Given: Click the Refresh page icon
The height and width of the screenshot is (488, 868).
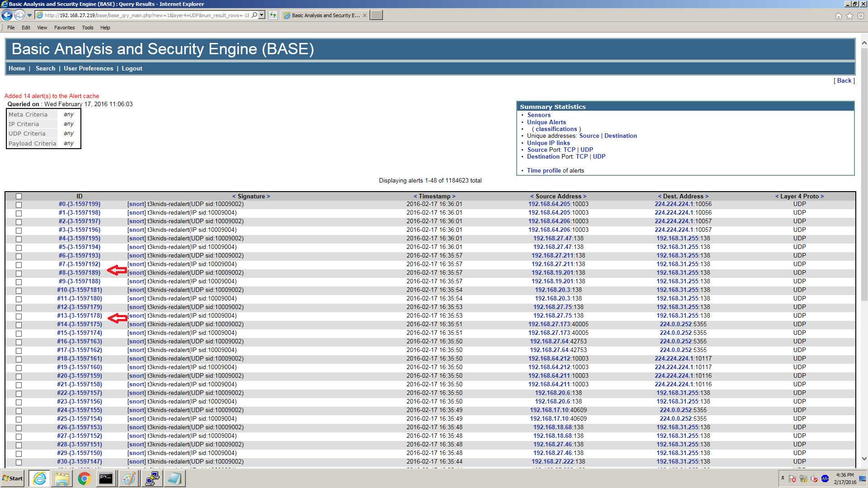Looking at the screenshot, I should pyautogui.click(x=273, y=15).
